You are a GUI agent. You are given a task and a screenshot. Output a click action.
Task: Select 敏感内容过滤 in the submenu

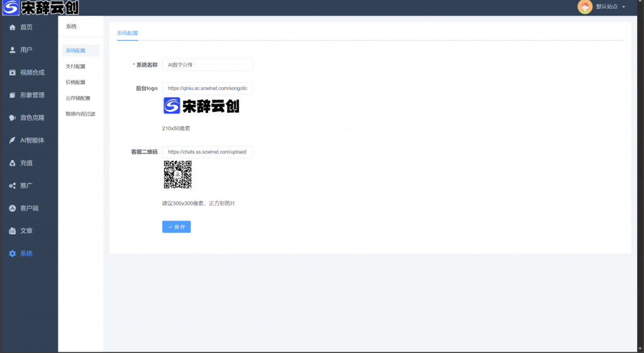coord(80,114)
